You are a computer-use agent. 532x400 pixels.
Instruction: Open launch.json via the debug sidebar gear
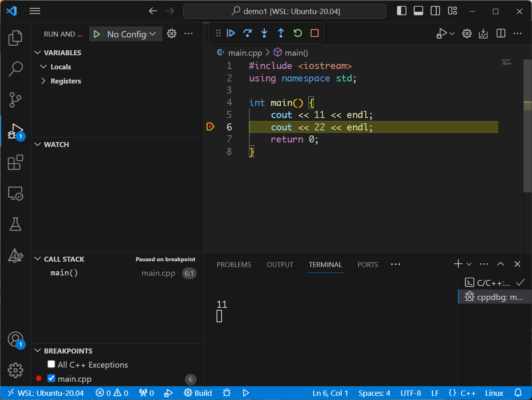tap(172, 34)
